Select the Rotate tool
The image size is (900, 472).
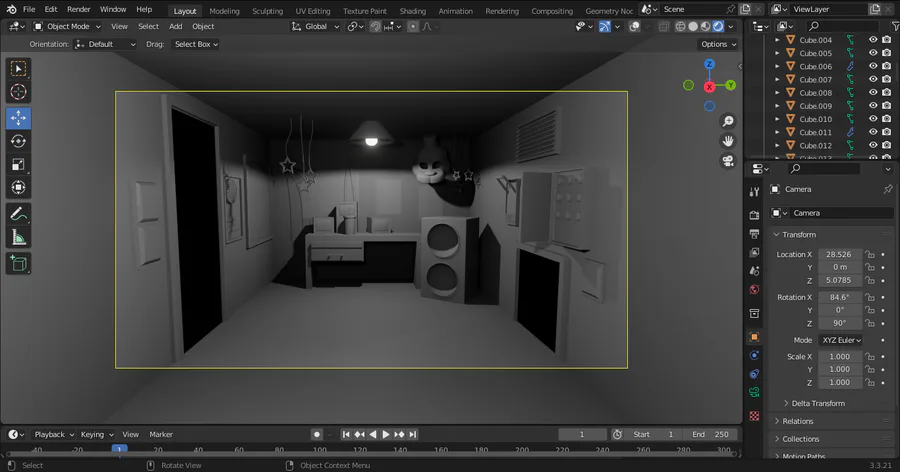click(18, 141)
